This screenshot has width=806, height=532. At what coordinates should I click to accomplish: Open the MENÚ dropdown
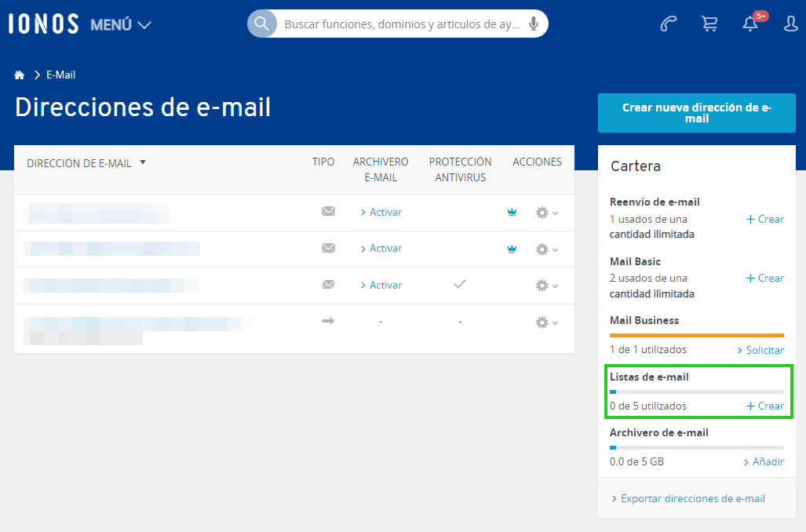pyautogui.click(x=121, y=24)
